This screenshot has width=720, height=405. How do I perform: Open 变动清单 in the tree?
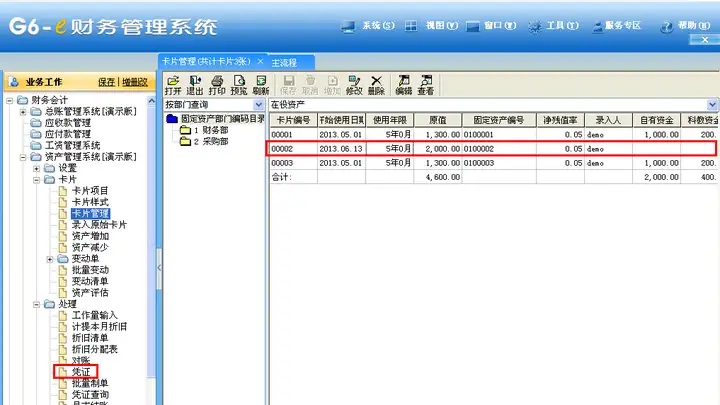click(90, 281)
